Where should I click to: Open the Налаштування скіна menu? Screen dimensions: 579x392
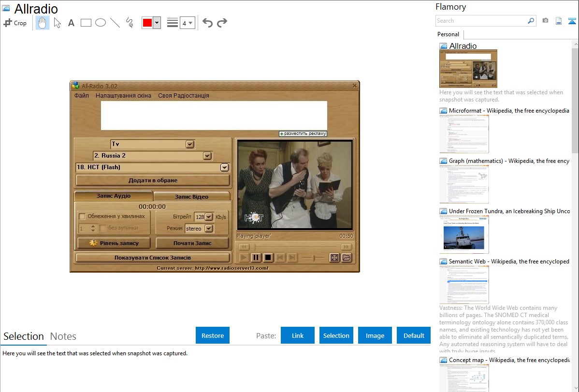pos(123,95)
